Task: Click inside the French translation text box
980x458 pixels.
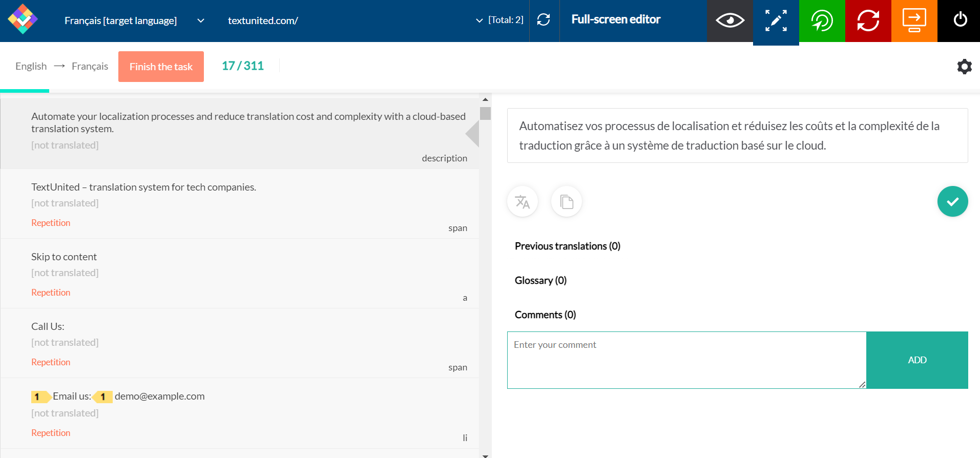Action: 738,136
